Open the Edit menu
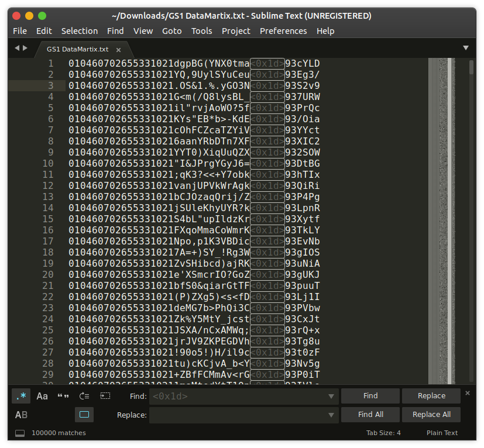The image size is (484, 448). 44,31
